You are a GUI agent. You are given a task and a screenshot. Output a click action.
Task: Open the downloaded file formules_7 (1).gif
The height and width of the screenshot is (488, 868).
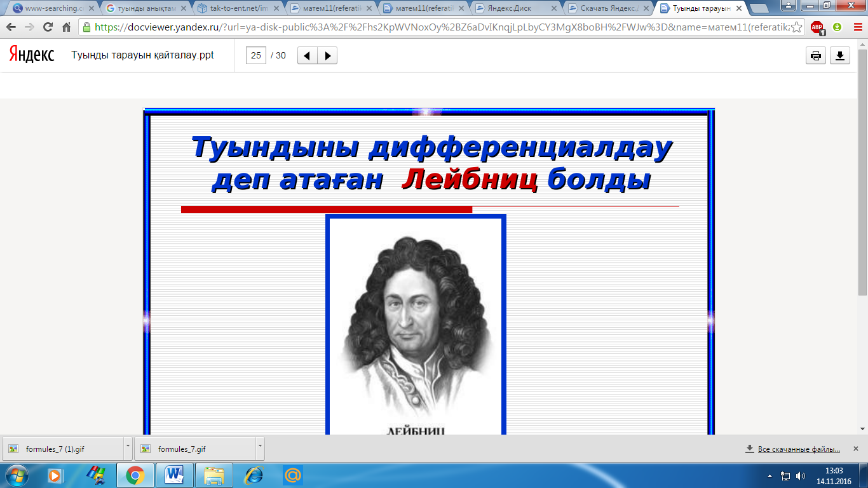coord(62,449)
